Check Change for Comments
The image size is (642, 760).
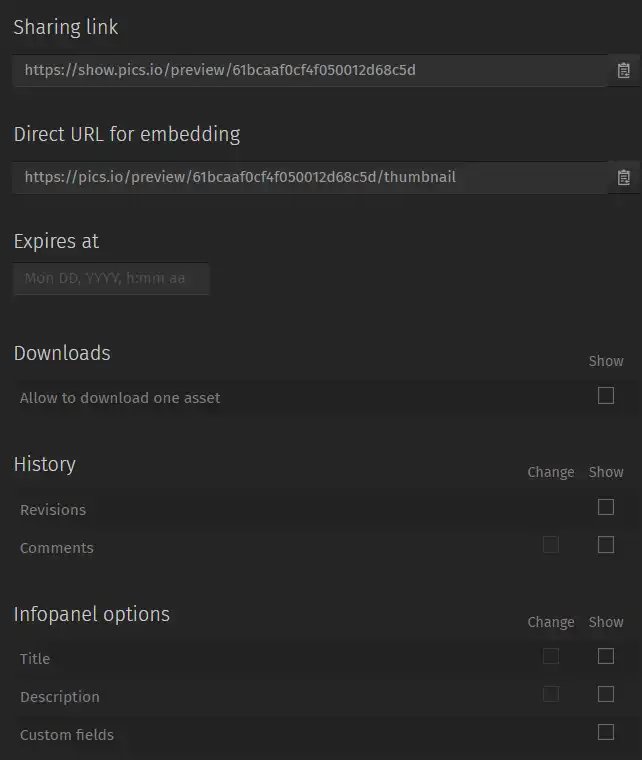[551, 545]
